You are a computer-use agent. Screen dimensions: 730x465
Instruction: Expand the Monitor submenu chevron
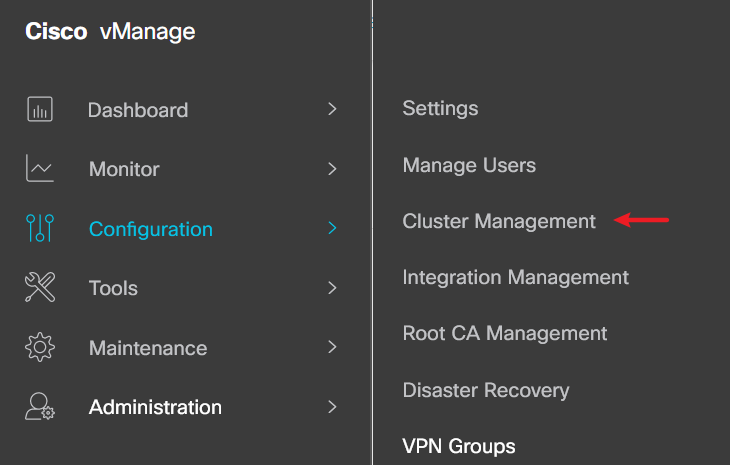click(332, 168)
